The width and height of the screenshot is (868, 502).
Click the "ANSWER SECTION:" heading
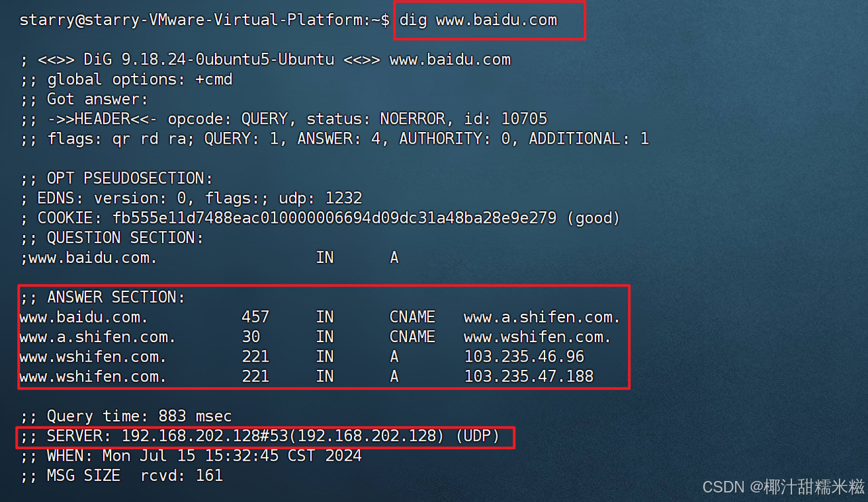tap(102, 297)
